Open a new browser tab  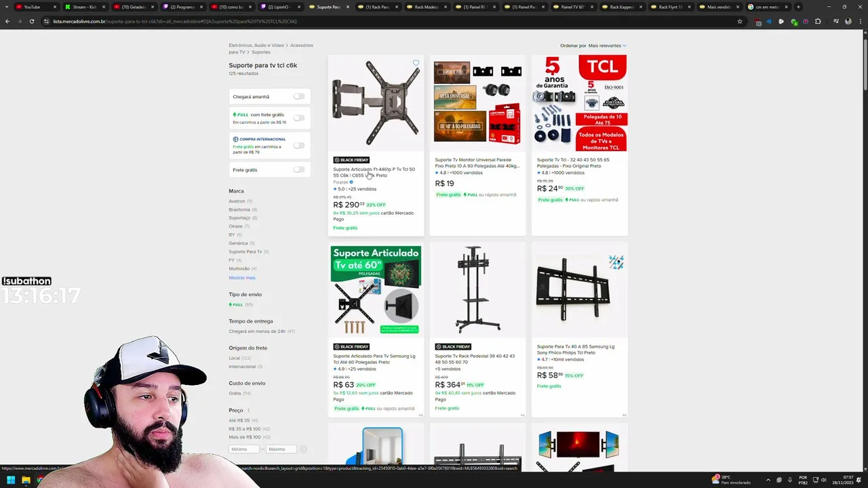click(798, 7)
